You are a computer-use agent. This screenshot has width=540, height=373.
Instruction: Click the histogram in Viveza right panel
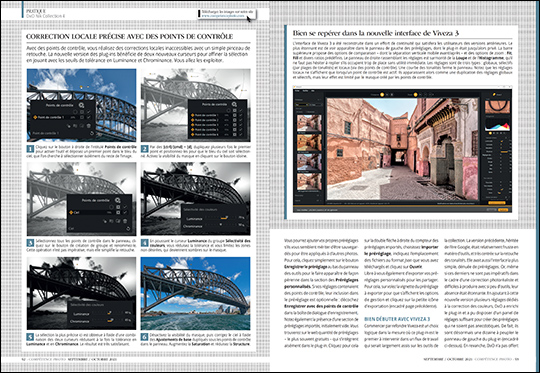click(x=497, y=125)
